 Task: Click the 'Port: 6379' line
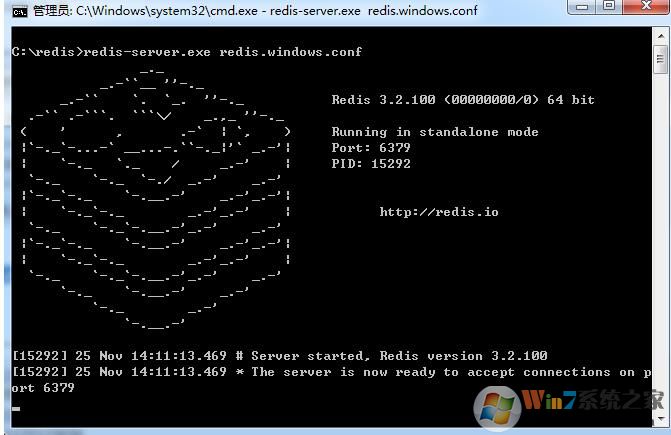point(371,148)
